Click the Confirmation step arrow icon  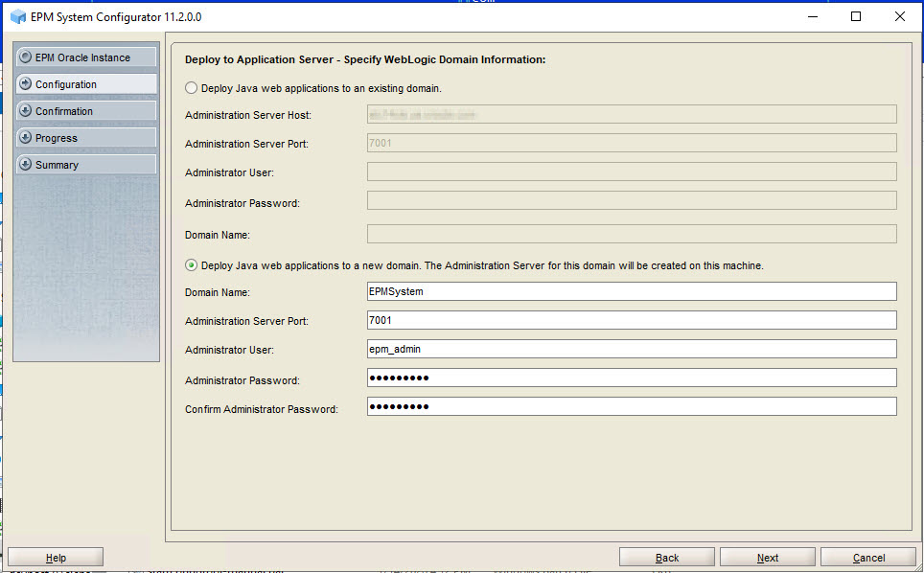pos(25,111)
